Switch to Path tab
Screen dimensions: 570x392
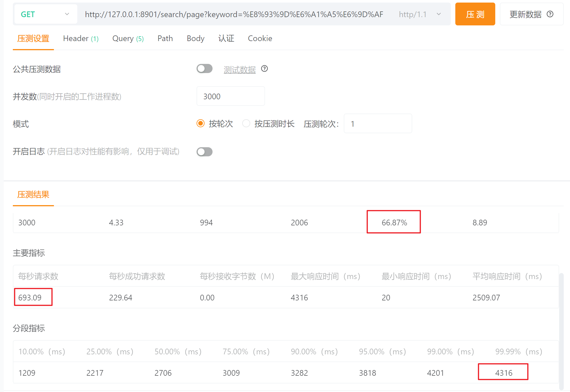165,39
